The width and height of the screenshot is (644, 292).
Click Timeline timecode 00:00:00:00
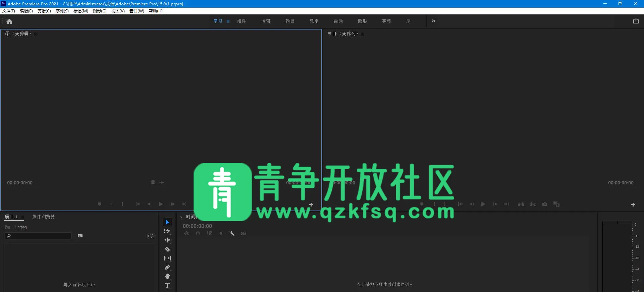tap(197, 226)
